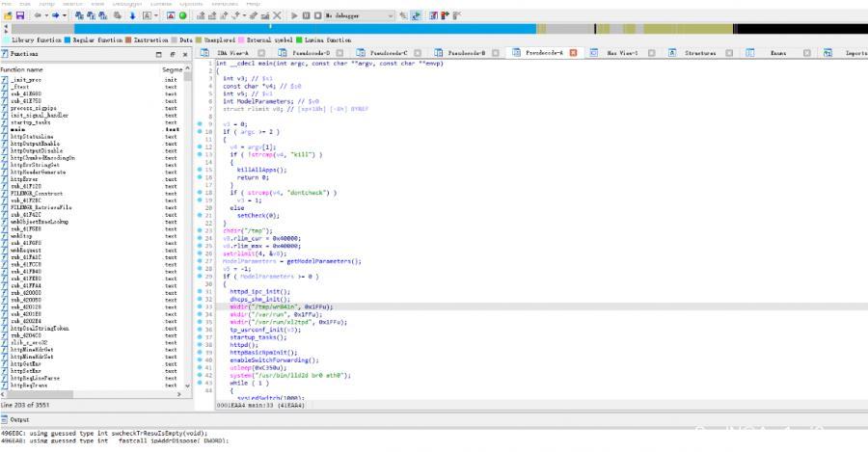Close the Structures tab

[x=729, y=53]
